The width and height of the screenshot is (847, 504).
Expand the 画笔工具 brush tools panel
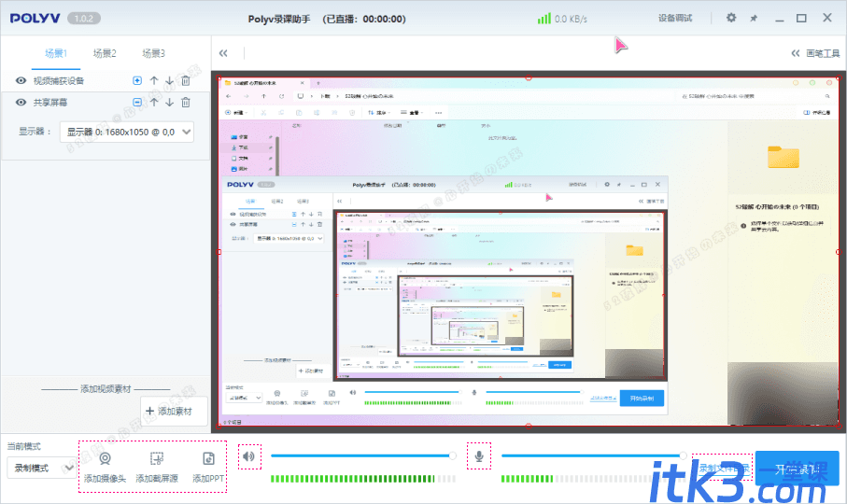click(815, 53)
